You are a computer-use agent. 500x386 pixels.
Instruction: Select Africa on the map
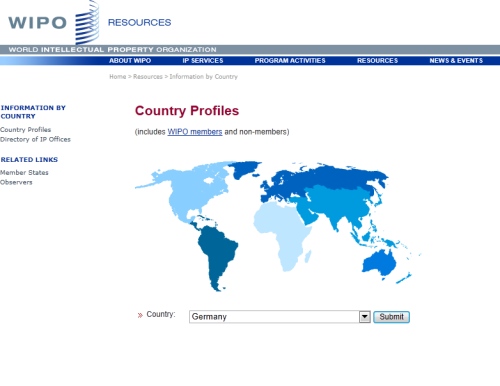tap(283, 230)
